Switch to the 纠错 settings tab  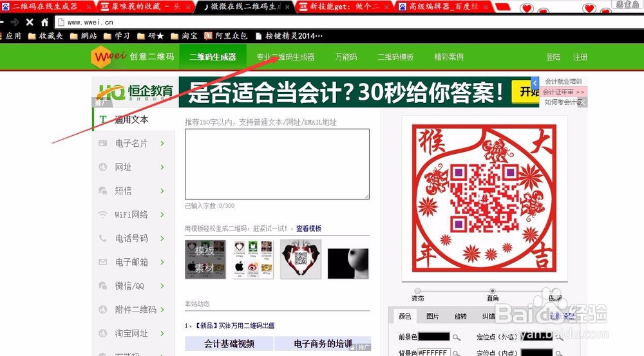(488, 316)
